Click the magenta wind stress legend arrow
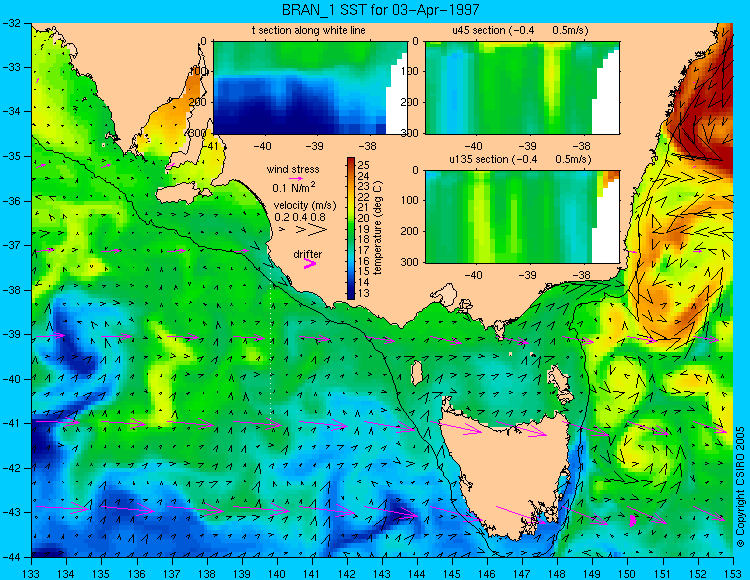The image size is (750, 580). [x=297, y=179]
